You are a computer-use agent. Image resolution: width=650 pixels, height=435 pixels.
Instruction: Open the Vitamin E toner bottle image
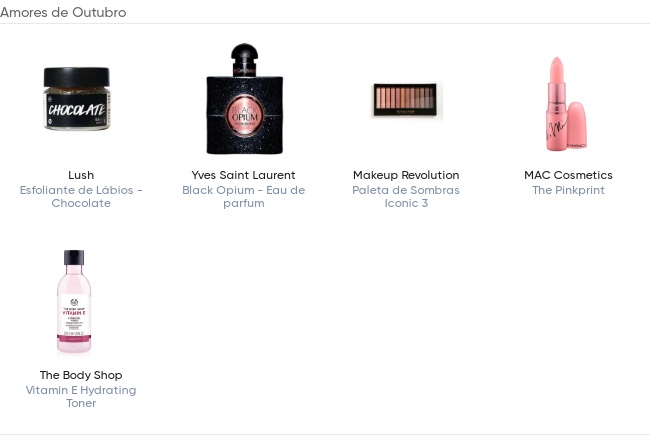pos(74,301)
